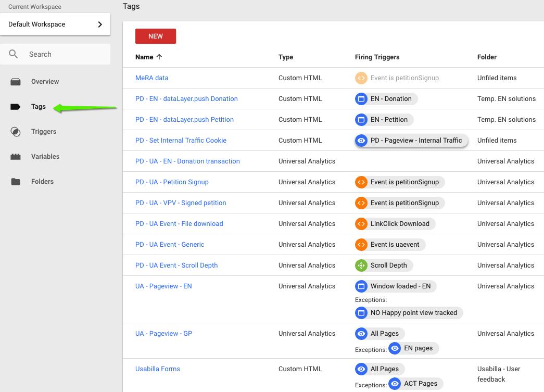Open UA - Pageview - EN tag
The width and height of the screenshot is (544, 392).
click(163, 286)
